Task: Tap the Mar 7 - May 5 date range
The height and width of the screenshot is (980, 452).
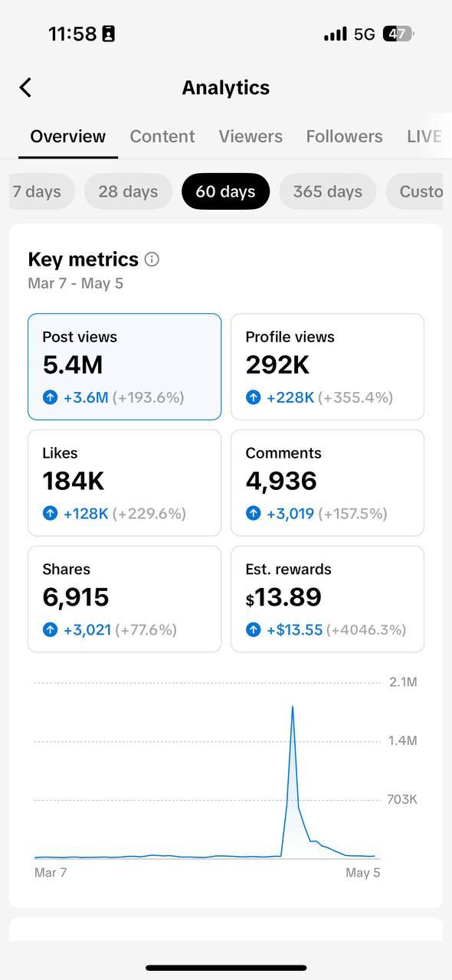Action: click(x=76, y=283)
